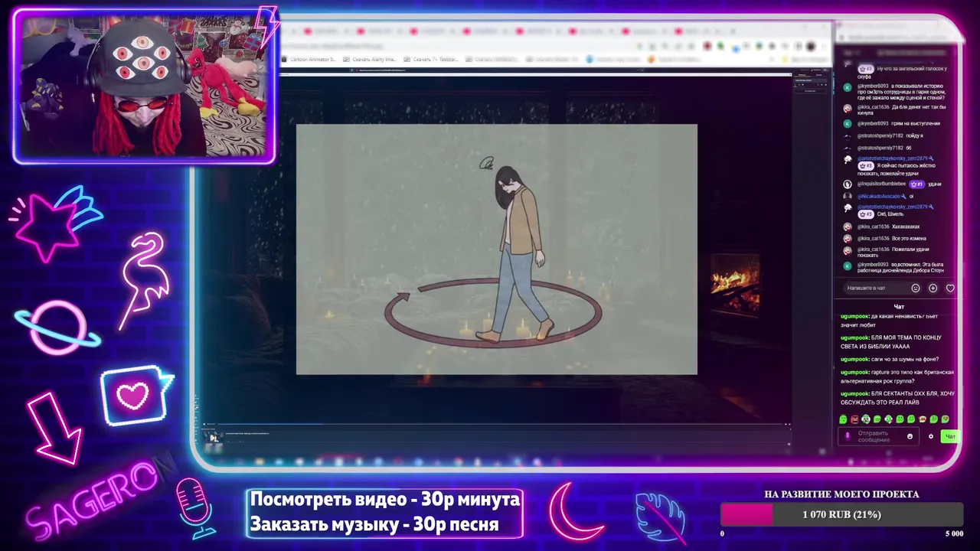Click the InquisitorBumblebee avatar icon
Screen dimensions: 980x551
(848, 184)
